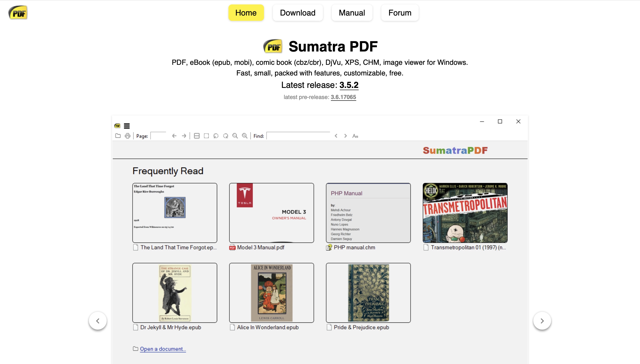Screen dimensions: 640x364
Task: Open a file using the folder icon
Action: [x=118, y=136]
